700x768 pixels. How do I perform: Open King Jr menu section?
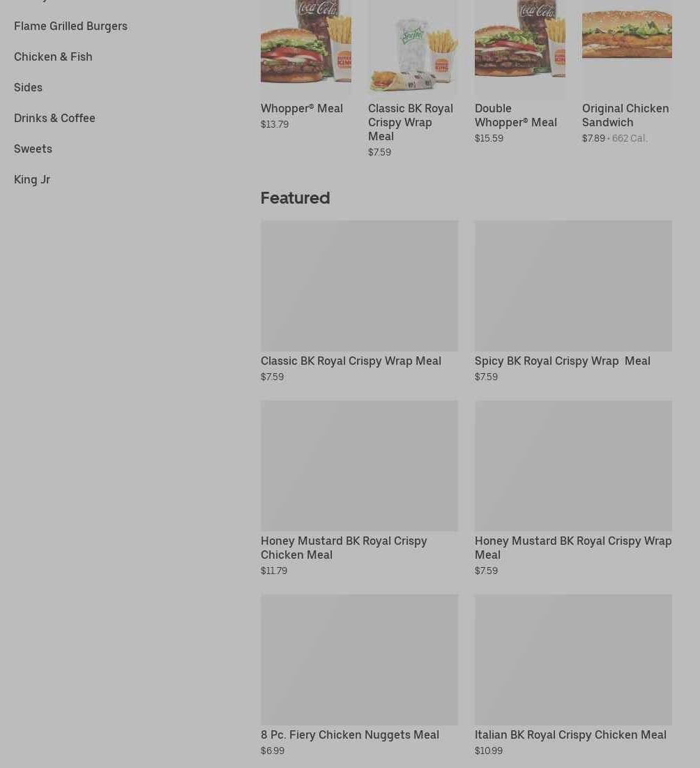(x=32, y=180)
